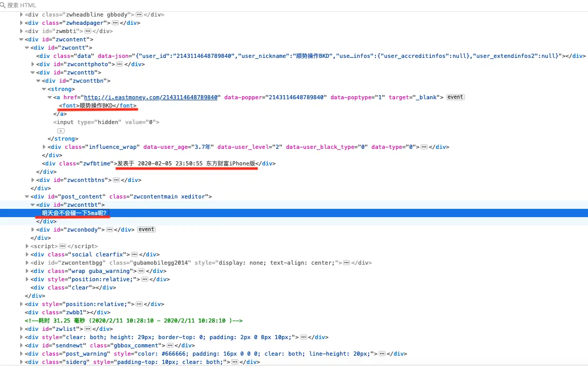The image size is (588, 366).
Task: Select the font 顺势操作BKD element line
Action: 98,105
